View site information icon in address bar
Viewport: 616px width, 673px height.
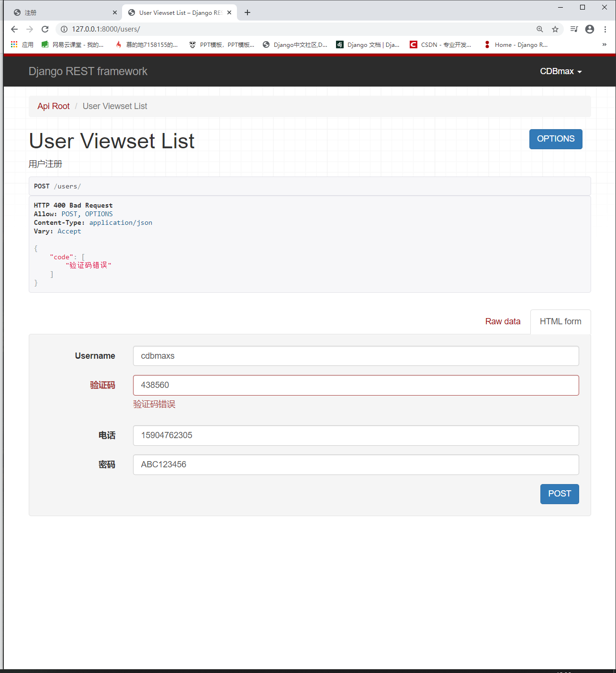[x=64, y=29]
